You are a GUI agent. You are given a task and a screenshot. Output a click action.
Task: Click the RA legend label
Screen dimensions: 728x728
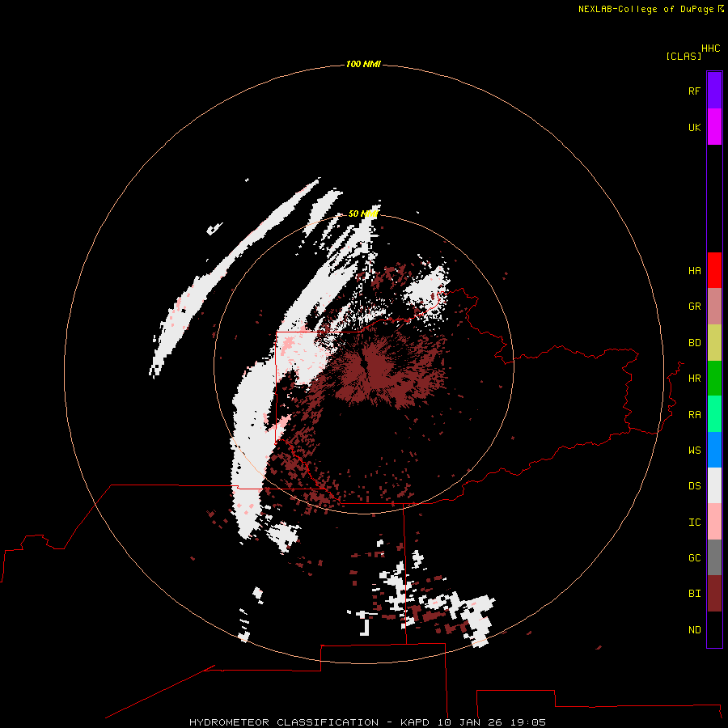pos(694,414)
